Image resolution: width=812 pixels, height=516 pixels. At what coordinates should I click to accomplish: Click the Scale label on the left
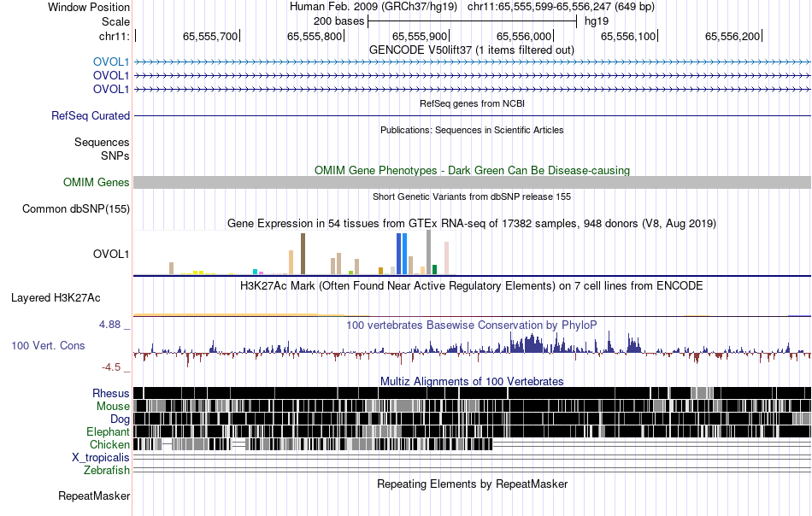[115, 21]
